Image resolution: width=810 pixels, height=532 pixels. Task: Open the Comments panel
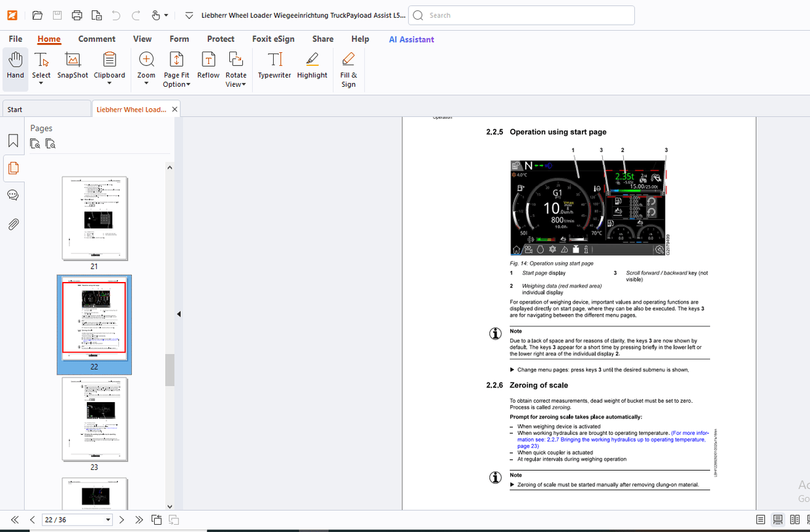(x=12, y=195)
